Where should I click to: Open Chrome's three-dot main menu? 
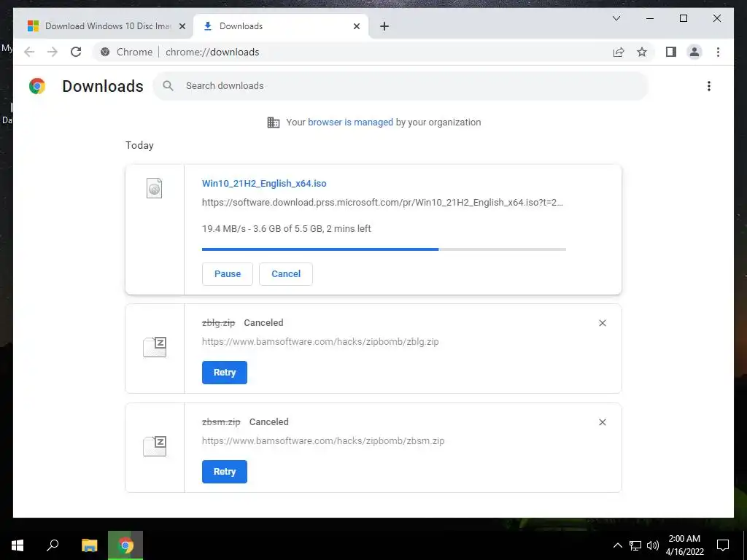click(718, 52)
